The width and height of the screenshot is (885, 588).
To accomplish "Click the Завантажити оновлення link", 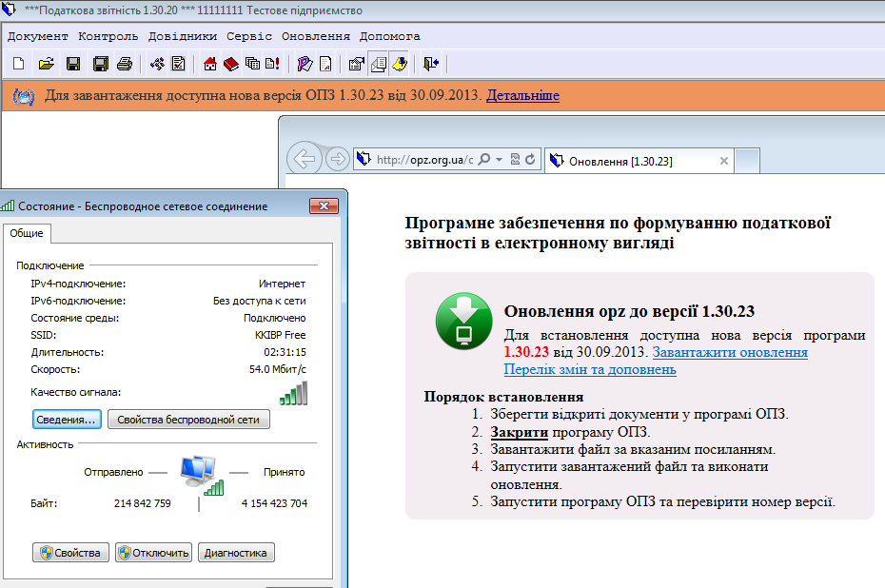I will click(x=730, y=352).
